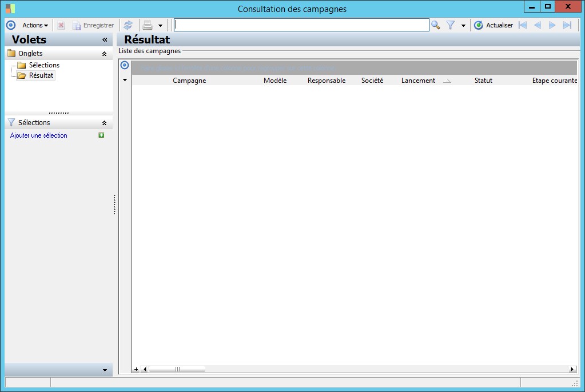Go to the previous record arrow
This screenshot has height=392, width=585.
coord(538,25)
